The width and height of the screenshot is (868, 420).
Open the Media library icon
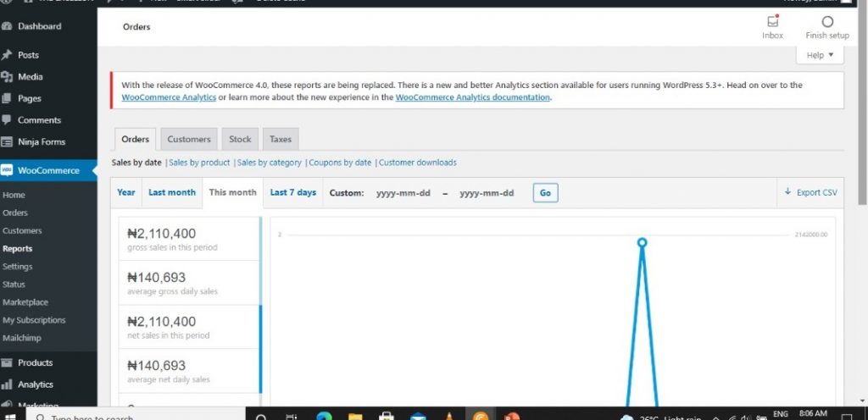click(6, 77)
